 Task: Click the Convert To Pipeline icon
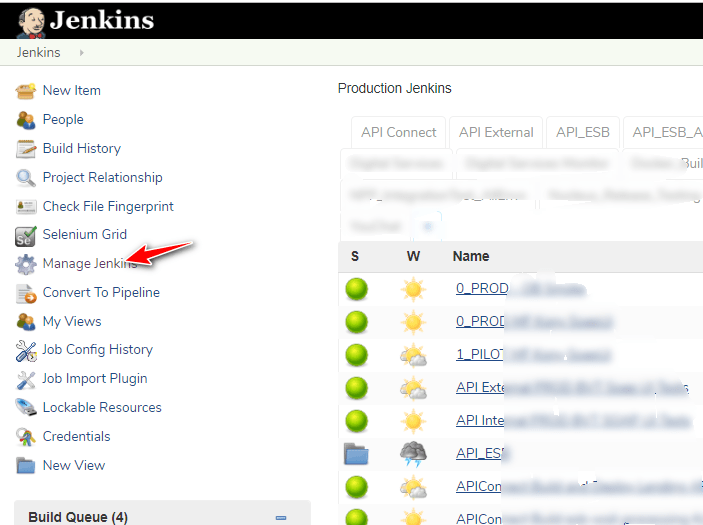[x=26, y=294]
